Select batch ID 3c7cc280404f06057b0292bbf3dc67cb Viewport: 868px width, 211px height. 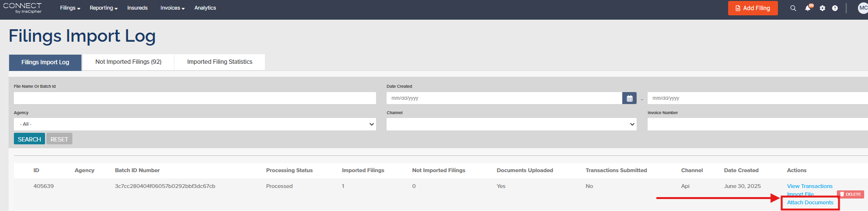point(165,186)
